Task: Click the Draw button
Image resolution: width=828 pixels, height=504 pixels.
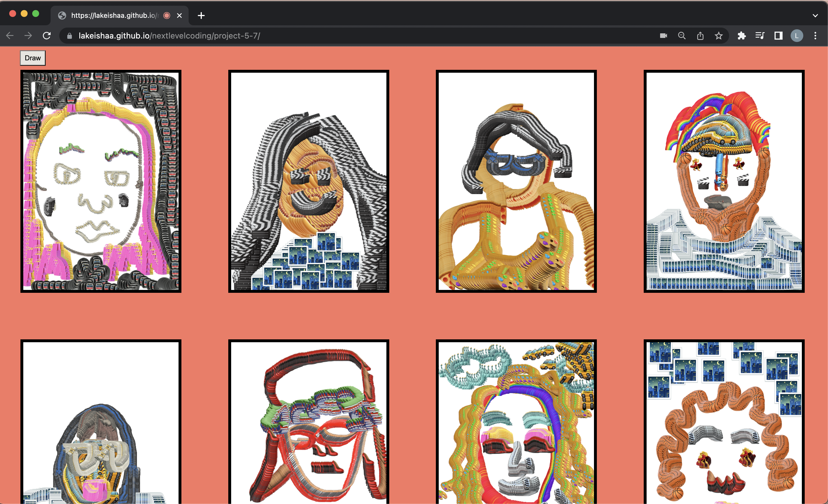Action: (x=32, y=58)
